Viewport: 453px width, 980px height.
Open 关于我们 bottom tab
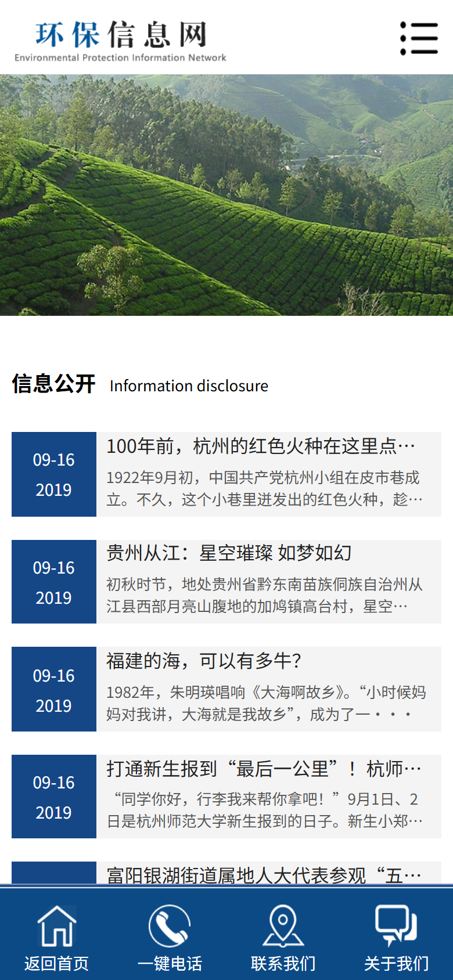(396, 935)
